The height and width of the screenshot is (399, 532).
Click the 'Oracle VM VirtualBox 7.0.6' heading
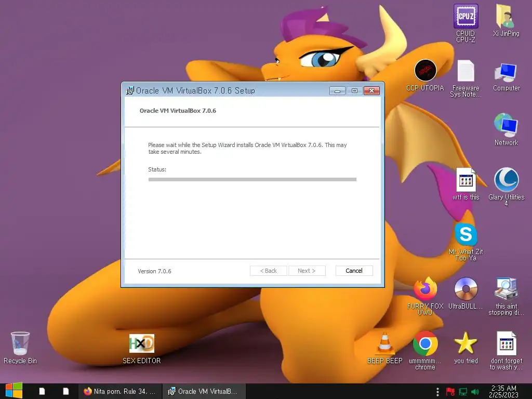178,111
